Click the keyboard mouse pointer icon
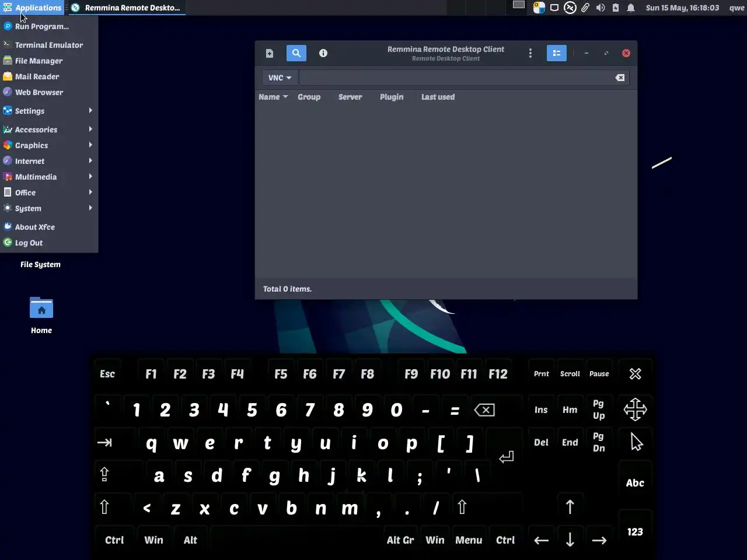The width and height of the screenshot is (747, 560). 636,442
